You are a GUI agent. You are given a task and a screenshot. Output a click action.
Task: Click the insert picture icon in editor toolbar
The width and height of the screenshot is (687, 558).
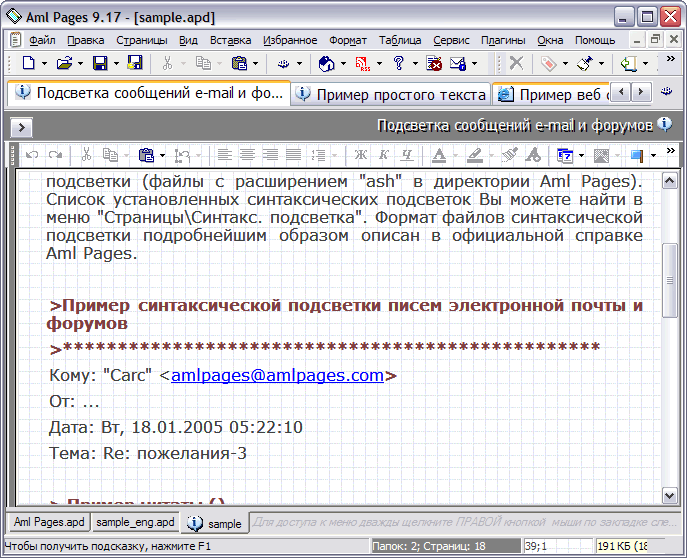[601, 155]
